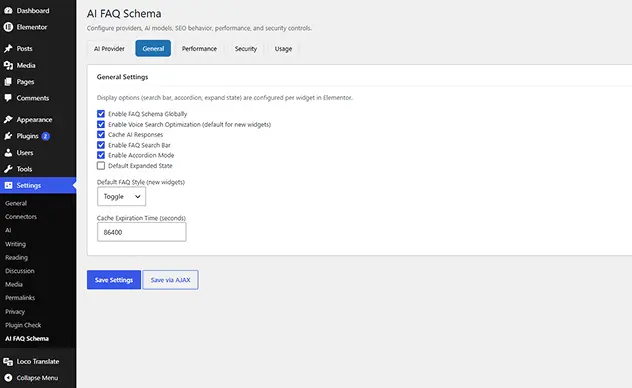Click the Save via AJAX button

pyautogui.click(x=170, y=280)
